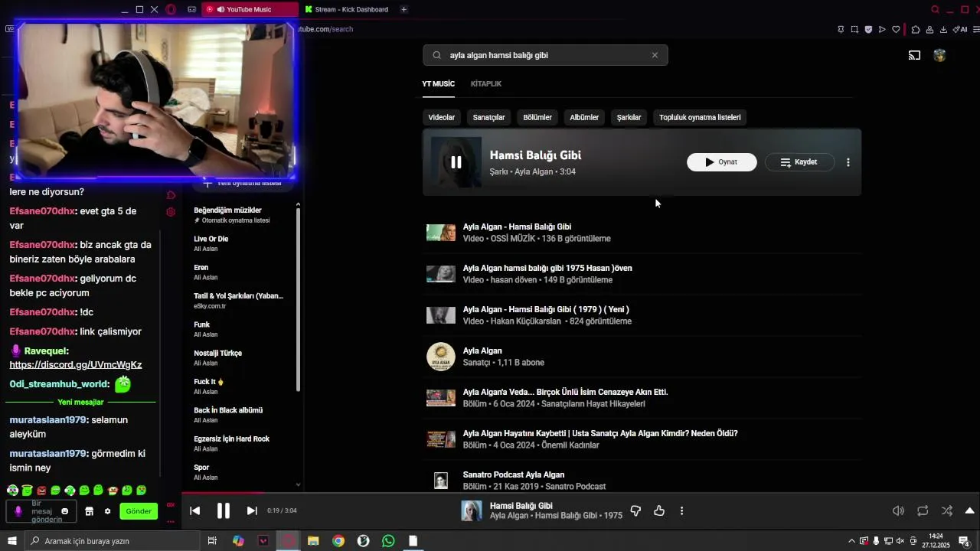This screenshot has width=980, height=551.
Task: Skip to the next track
Action: pyautogui.click(x=252, y=510)
